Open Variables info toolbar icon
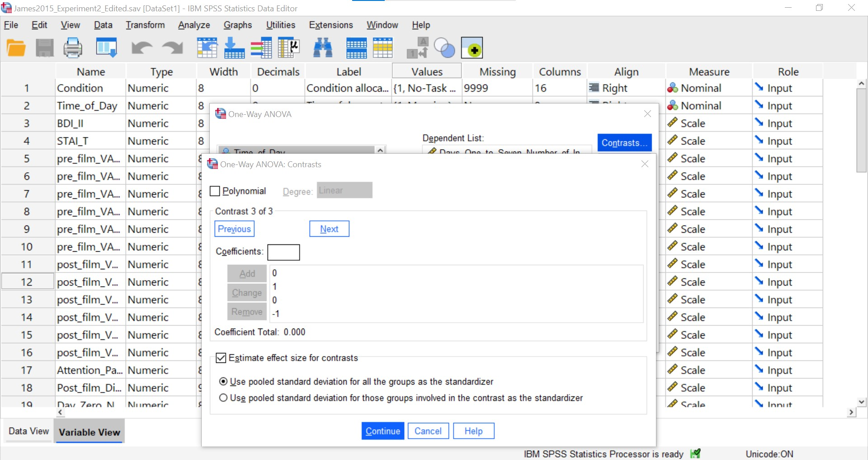This screenshot has height=460, width=868. (x=261, y=48)
